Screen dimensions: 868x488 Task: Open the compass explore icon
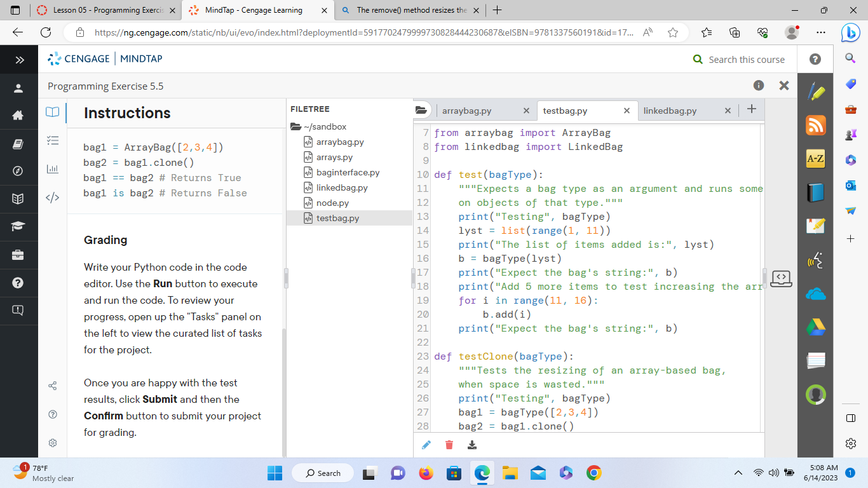point(18,171)
